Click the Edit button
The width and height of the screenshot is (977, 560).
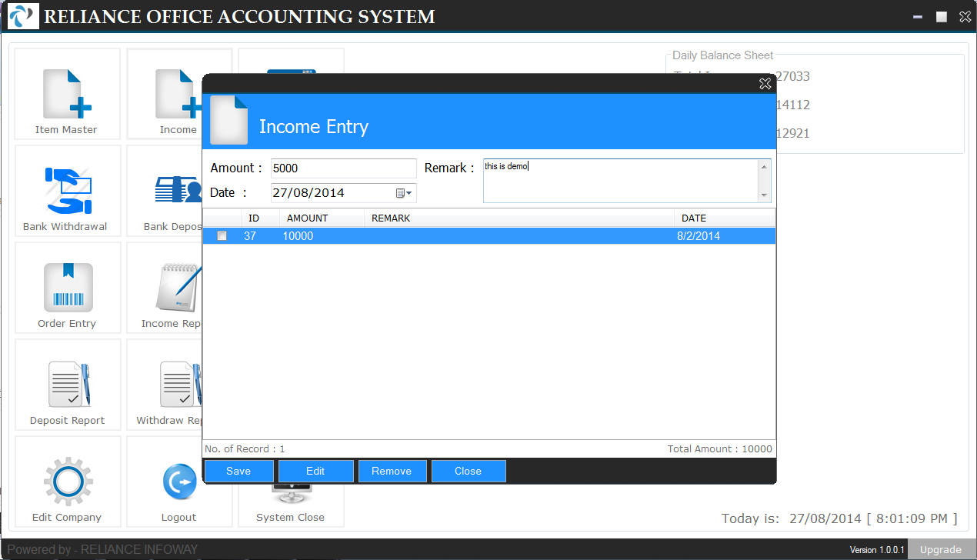coord(315,471)
